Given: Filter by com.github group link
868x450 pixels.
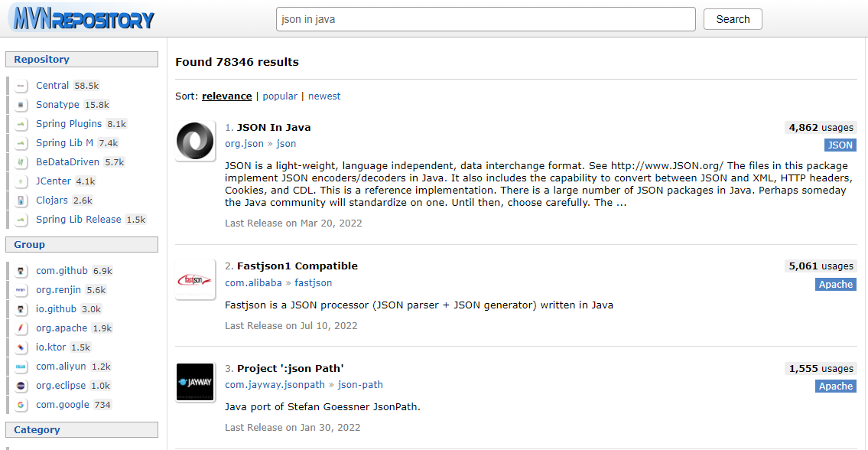Looking at the screenshot, I should pos(62,271).
